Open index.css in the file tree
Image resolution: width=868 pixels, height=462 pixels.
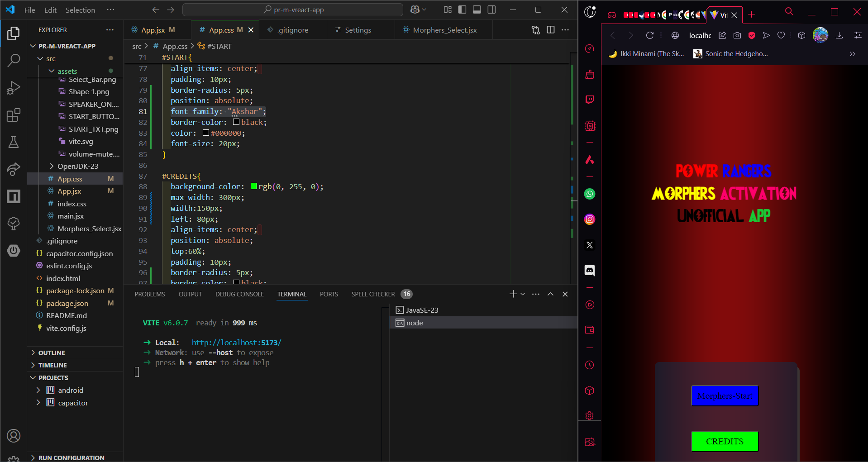click(72, 204)
